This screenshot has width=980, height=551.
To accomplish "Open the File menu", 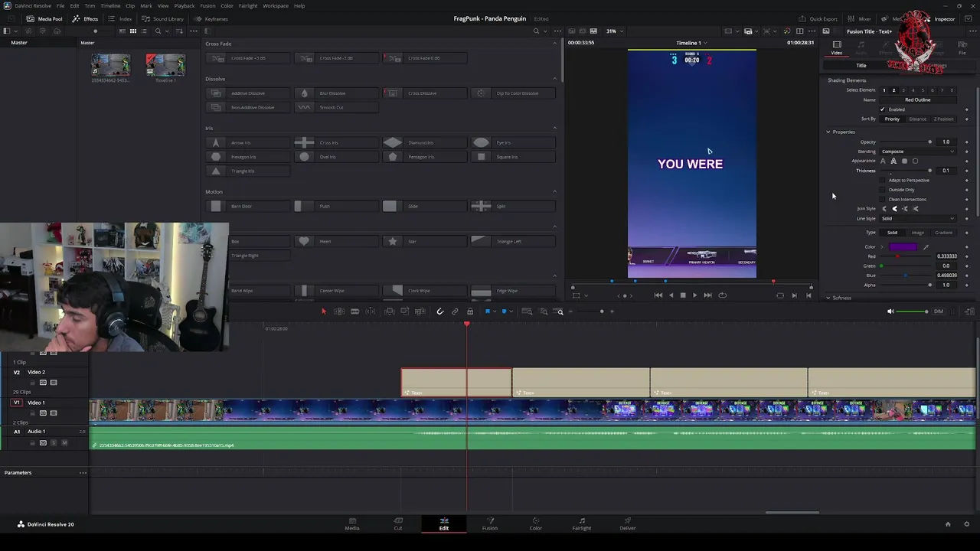I will coord(60,5).
